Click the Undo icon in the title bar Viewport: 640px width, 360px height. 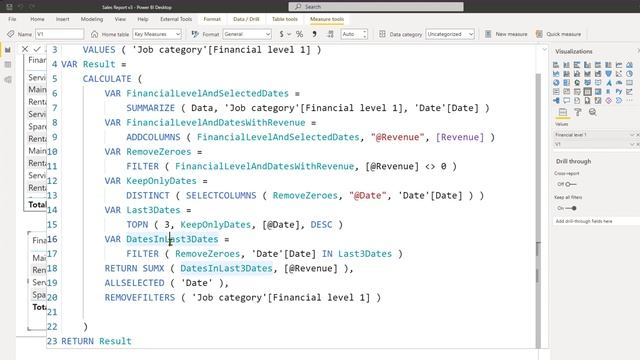(20, 7)
